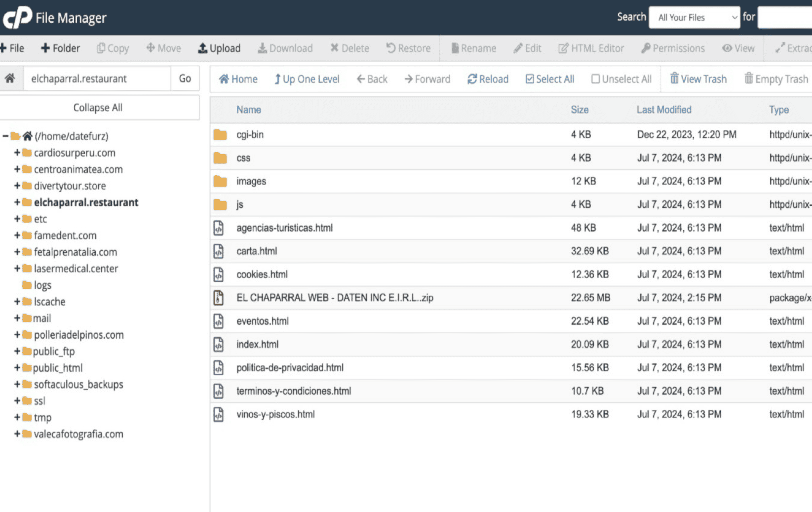Click new Folder plus button

click(x=45, y=48)
